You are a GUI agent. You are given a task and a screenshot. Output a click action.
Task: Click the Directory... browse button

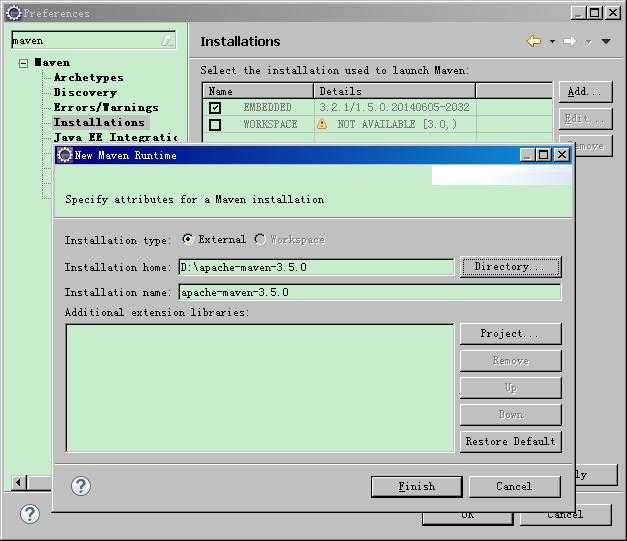click(511, 267)
